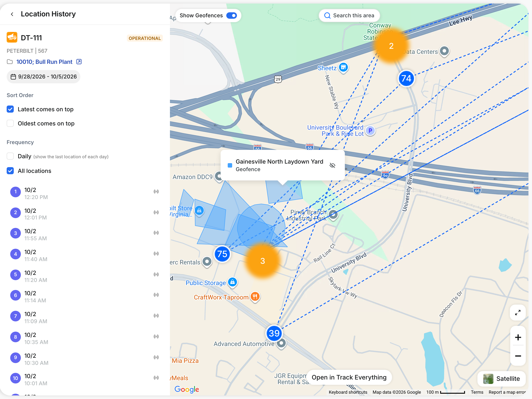Click the DT-111 dump truck icon
Screen dimensions: 532x399
(12, 37)
